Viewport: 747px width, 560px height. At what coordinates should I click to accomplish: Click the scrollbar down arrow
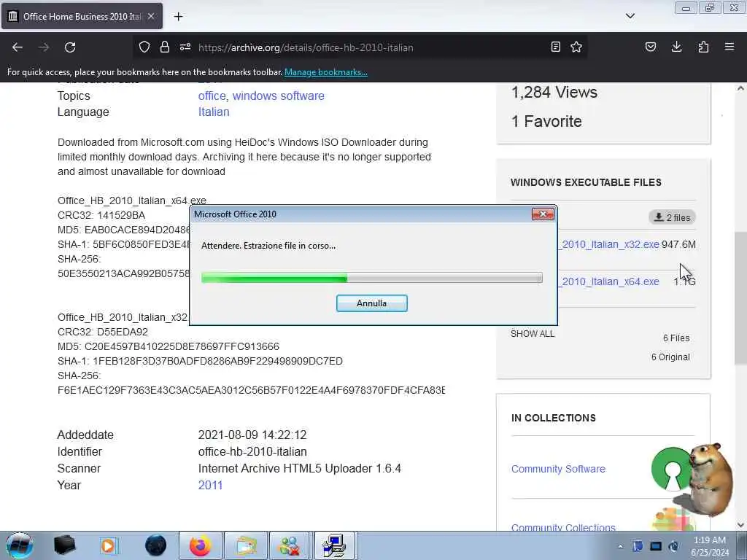point(740,525)
